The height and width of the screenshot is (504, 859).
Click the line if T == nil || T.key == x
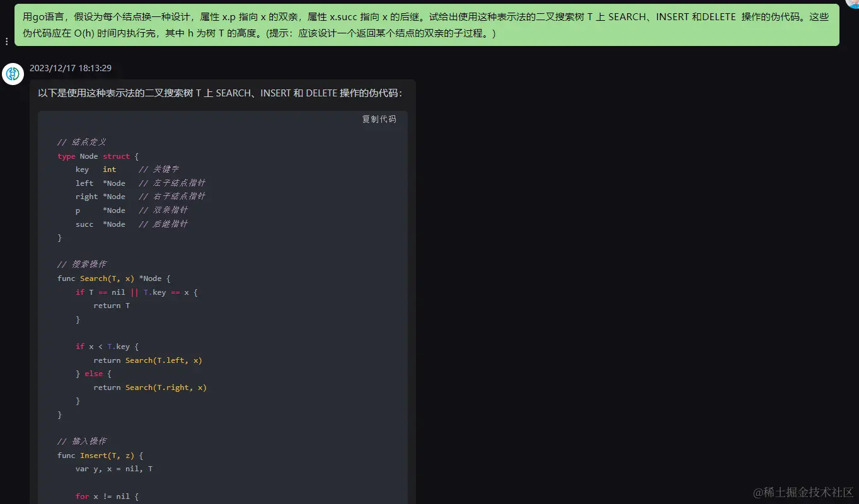tap(137, 292)
